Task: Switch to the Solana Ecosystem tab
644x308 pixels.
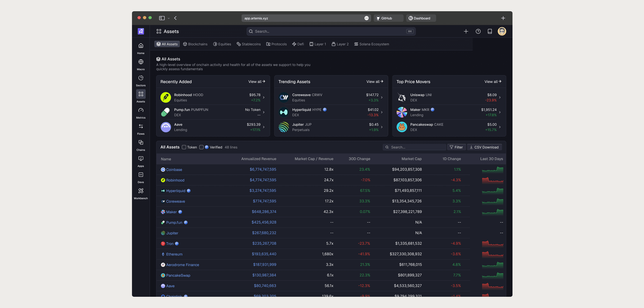Action: (372, 44)
